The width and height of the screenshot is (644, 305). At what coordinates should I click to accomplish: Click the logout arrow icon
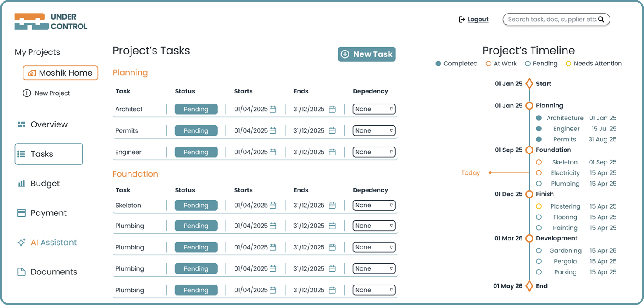point(462,20)
